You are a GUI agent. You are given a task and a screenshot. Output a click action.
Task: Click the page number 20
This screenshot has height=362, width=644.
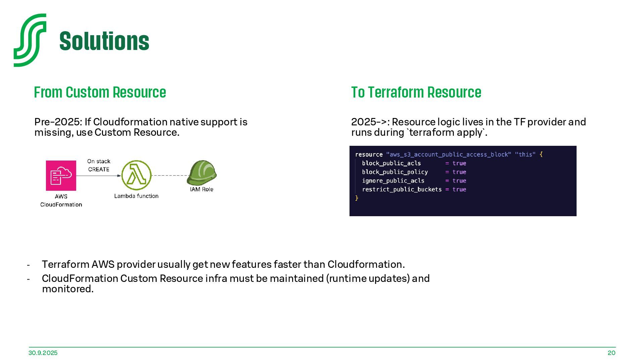[611, 353]
